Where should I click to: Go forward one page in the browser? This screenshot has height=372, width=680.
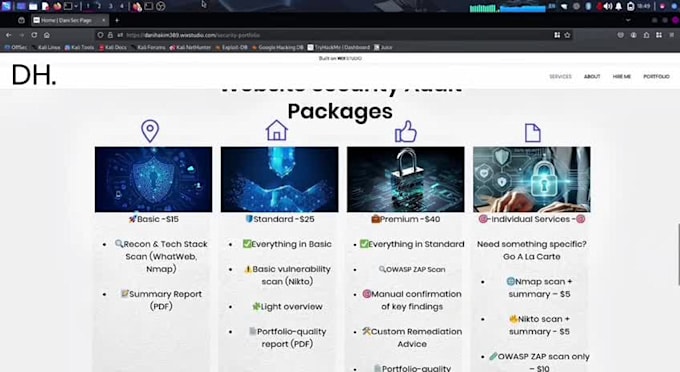tap(21, 35)
